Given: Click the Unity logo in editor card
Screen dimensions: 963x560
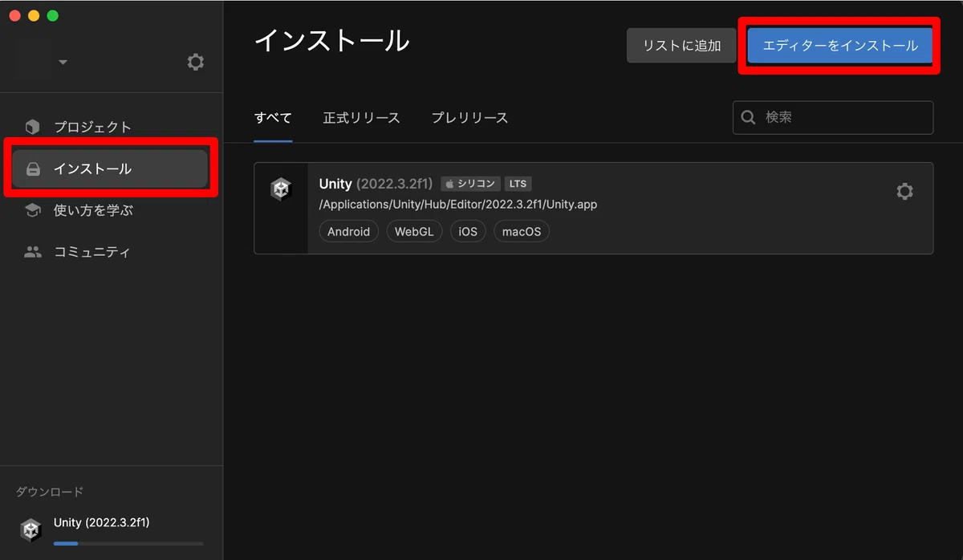Looking at the screenshot, I should (x=281, y=189).
